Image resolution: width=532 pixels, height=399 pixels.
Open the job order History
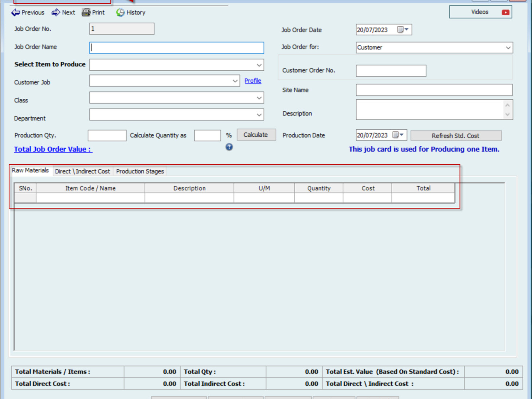coord(131,12)
